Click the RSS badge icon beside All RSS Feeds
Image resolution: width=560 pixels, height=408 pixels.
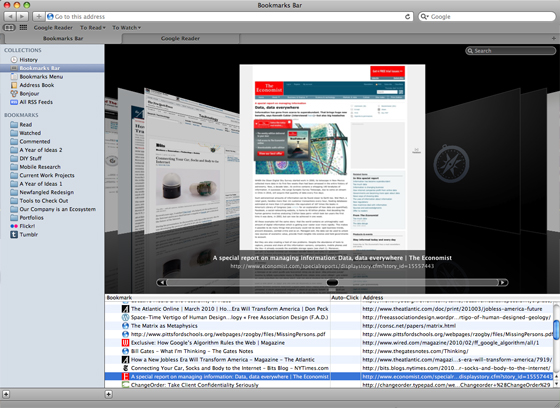tap(14, 102)
